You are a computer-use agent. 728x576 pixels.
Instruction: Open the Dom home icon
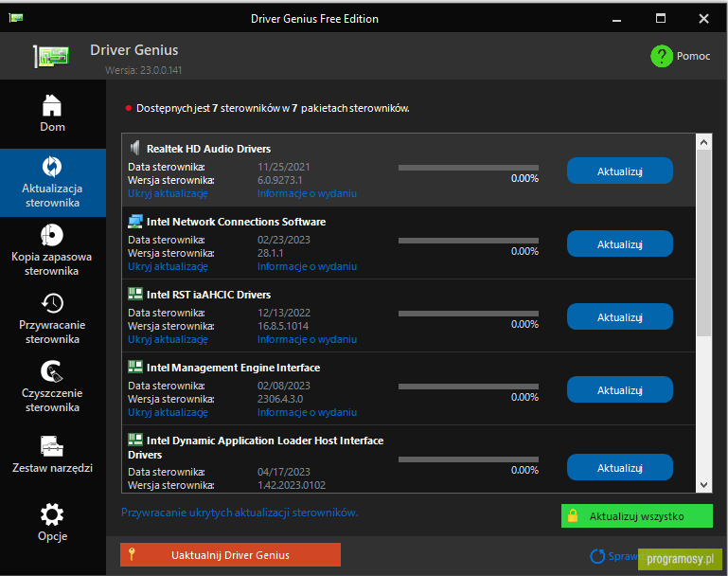[52, 105]
